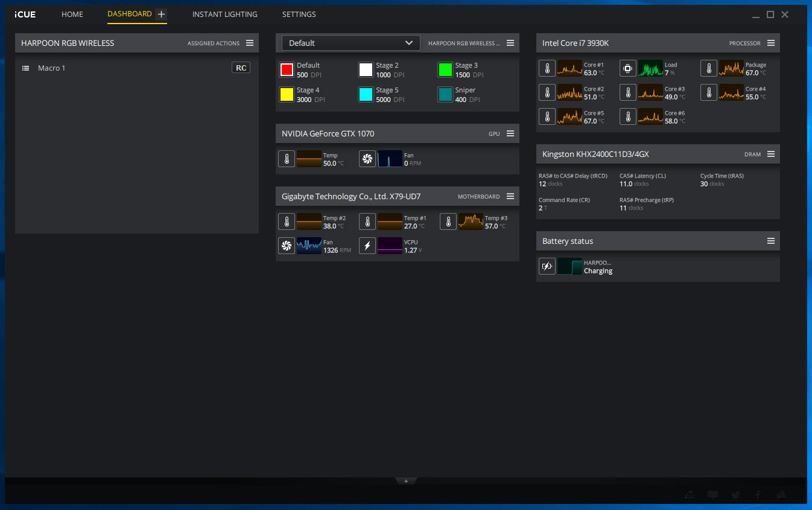Click the CPU Load chip icon
The image size is (812, 510).
pyautogui.click(x=628, y=68)
